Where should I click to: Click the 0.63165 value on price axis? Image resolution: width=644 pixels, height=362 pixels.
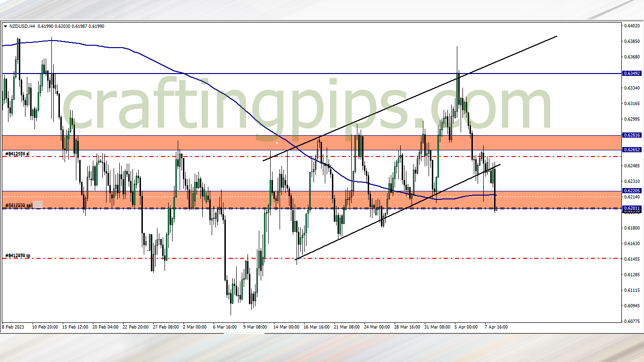pyautogui.click(x=632, y=104)
